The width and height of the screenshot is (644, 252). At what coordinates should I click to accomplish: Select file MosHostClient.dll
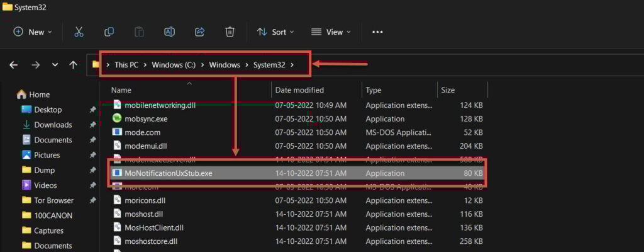154,227
